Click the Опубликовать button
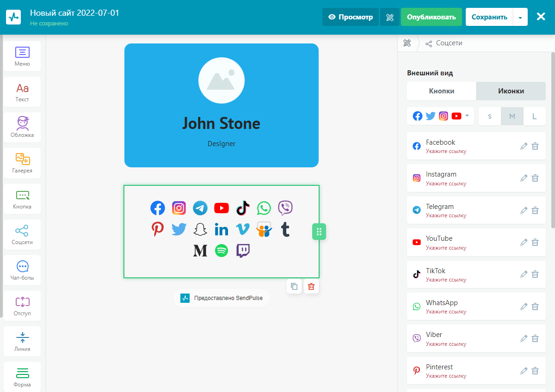Screen dimensions: 555x392 tap(432, 17)
